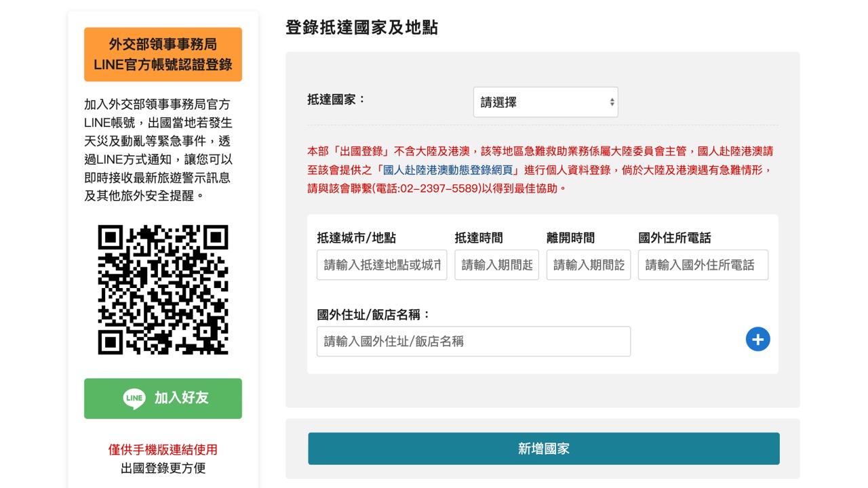Click the 離開時間 column label
Image resolution: width=868 pixels, height=488 pixels.
[x=570, y=238]
